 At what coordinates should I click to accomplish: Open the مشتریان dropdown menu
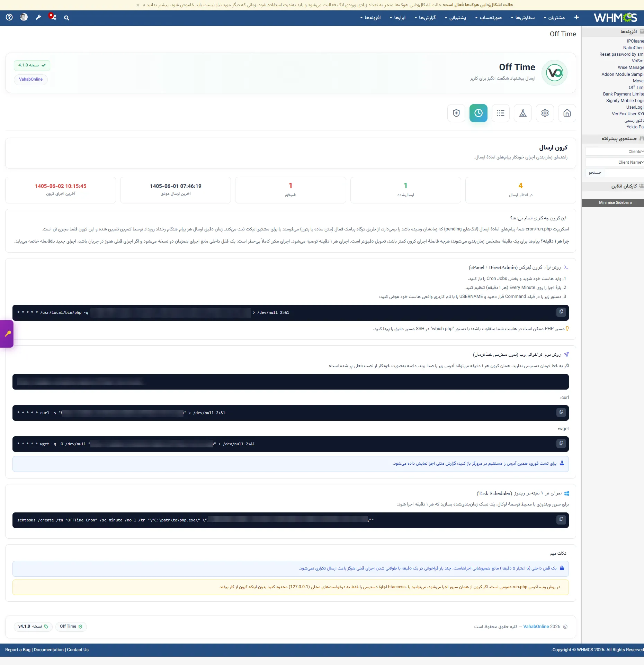[x=554, y=18]
